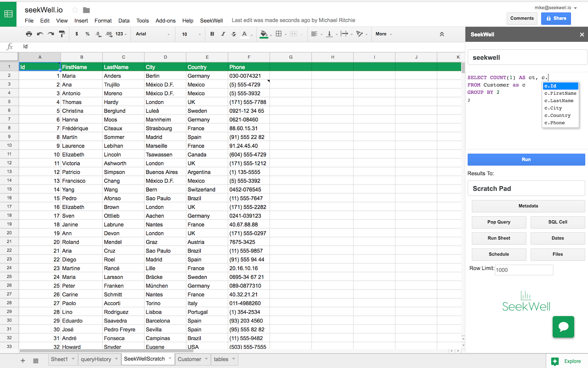Open the Arial font dropdown
The width and height of the screenshot is (588, 368).
coord(153,34)
